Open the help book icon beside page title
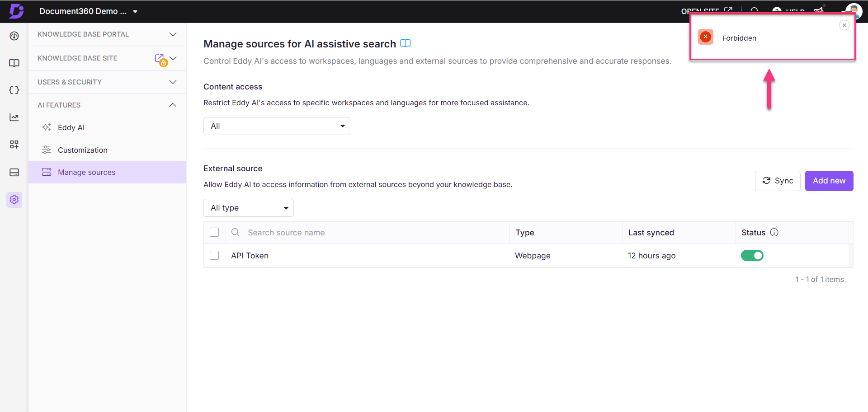 point(406,43)
